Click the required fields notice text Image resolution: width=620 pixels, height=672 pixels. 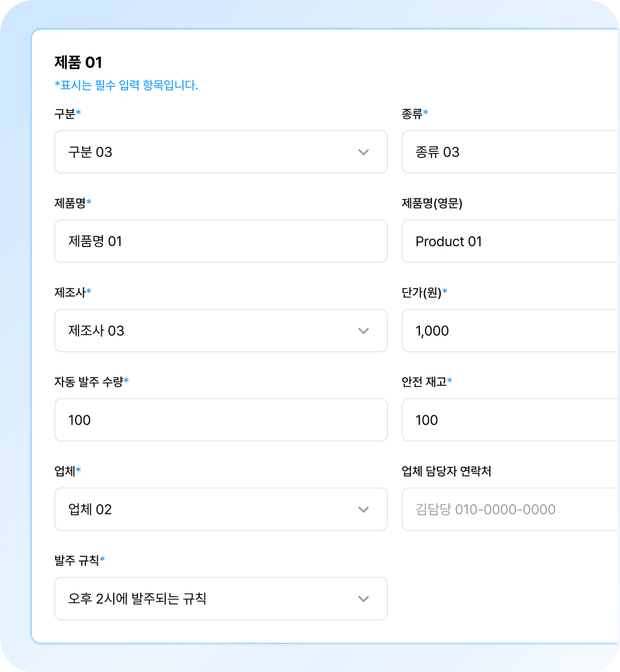coord(127,84)
